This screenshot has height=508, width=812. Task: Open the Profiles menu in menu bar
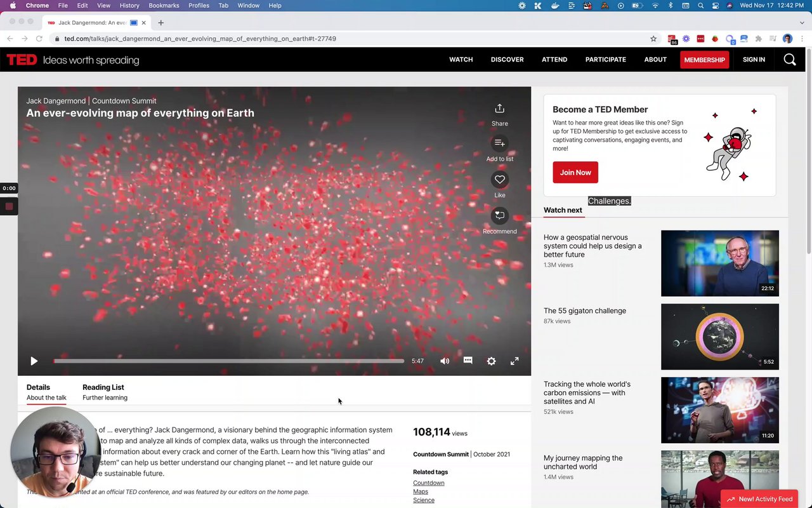pyautogui.click(x=199, y=5)
